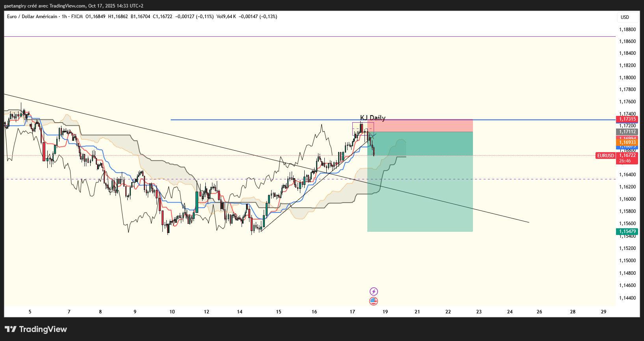Screen dimensions: 644x341
Task: Click 1,18400 on the price axis
Action: pos(627,53)
